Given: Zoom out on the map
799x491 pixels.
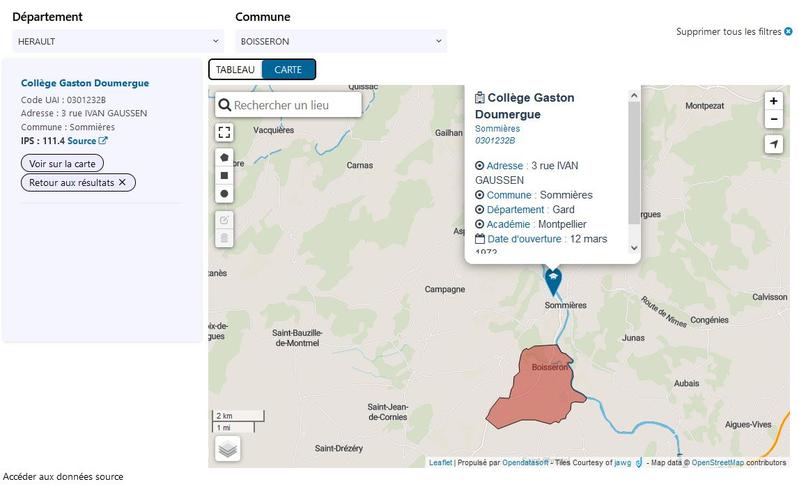Looking at the screenshot, I should [x=774, y=119].
